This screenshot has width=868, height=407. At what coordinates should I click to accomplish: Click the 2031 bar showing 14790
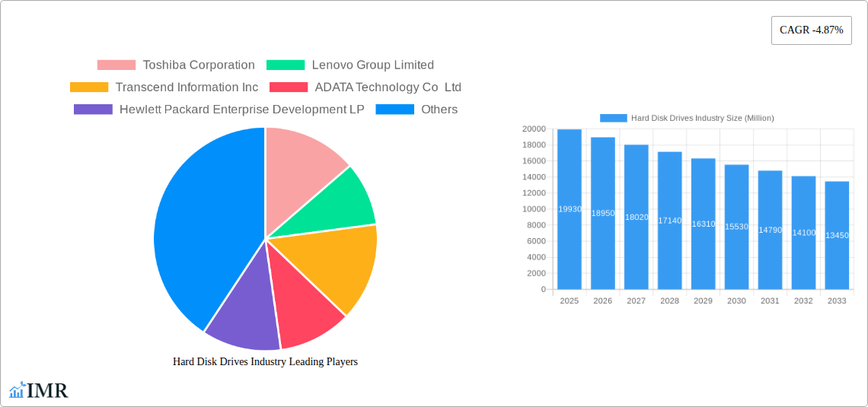770,230
